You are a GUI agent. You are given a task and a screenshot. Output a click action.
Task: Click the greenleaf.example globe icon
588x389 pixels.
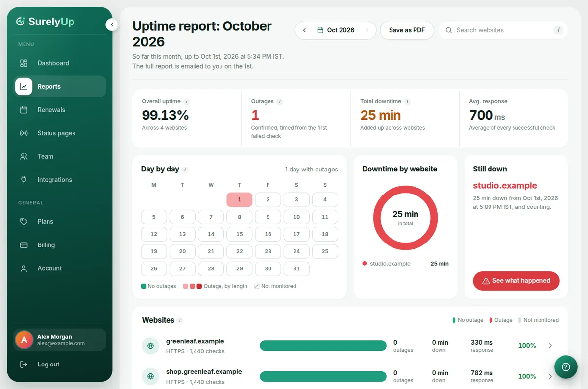pos(150,346)
